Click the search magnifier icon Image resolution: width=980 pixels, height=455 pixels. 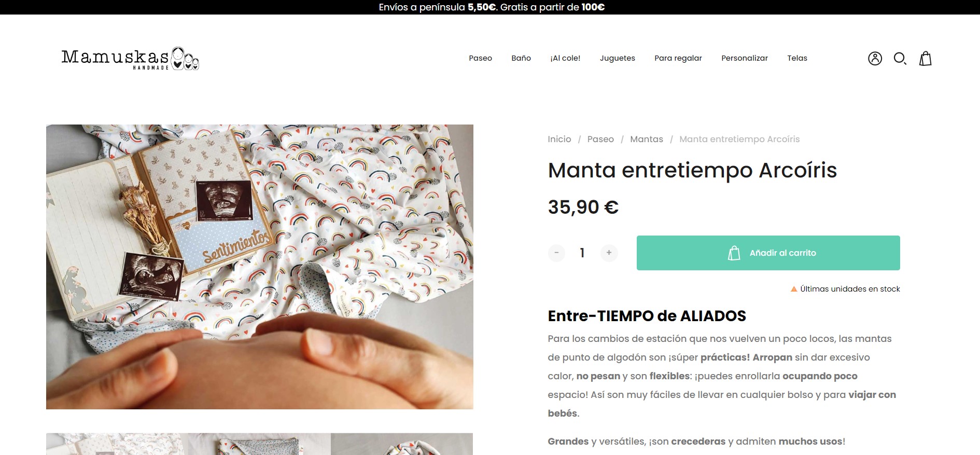tap(900, 59)
